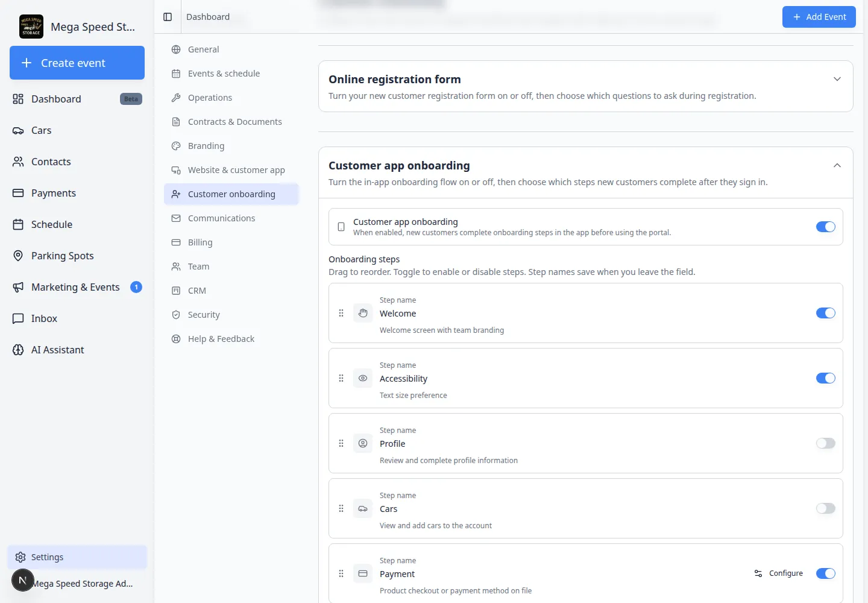Viewport: 868px width, 603px height.
Task: Click the Branding palette icon
Action: click(176, 146)
